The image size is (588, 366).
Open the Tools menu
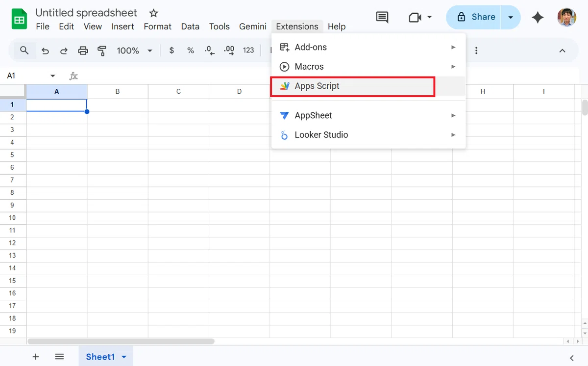click(219, 26)
